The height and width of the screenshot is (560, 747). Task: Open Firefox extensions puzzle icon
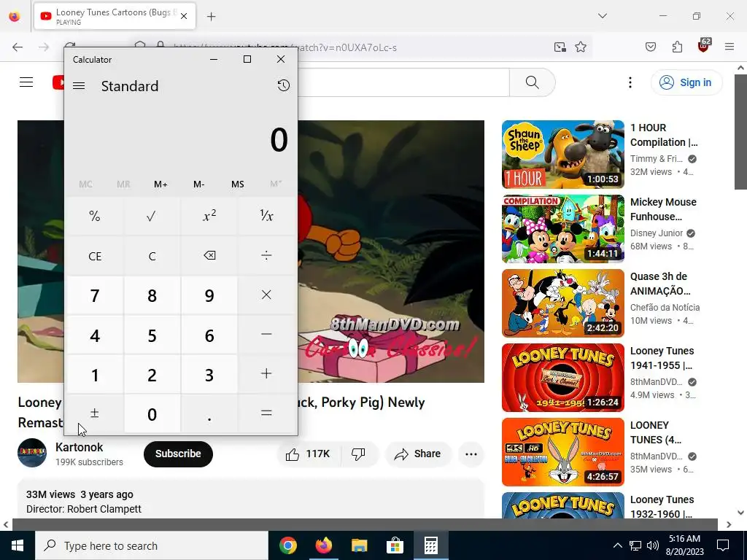coord(677,47)
